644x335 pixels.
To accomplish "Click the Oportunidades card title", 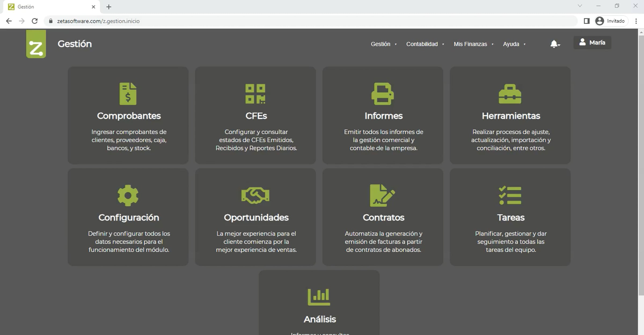I will point(256,217).
